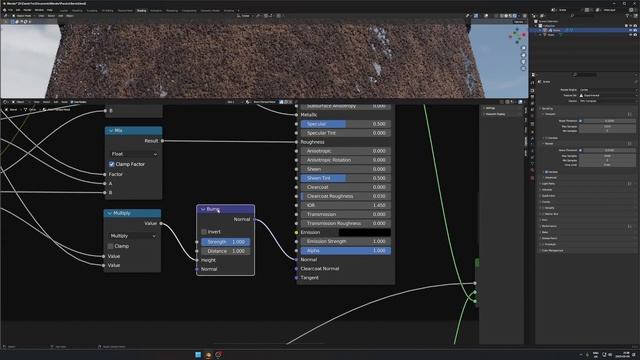Click the Bump Distance value field
This screenshot has width=640, height=360.
[x=226, y=251]
